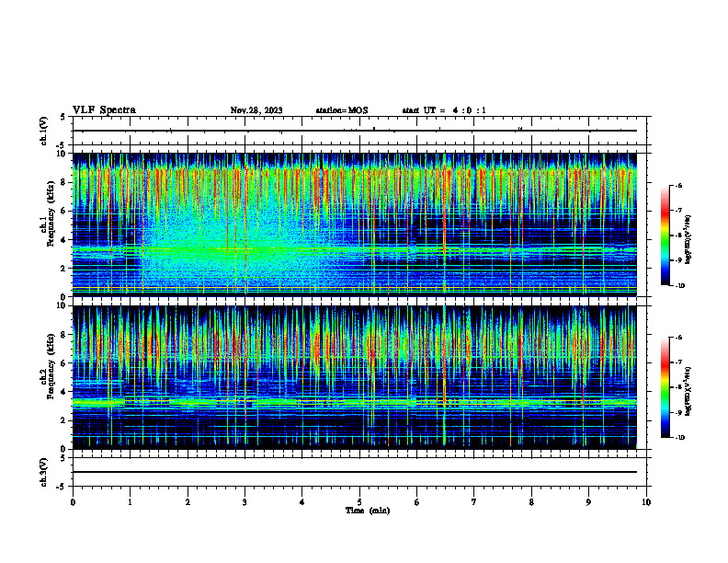
Task: Click the "ch.1(V)" waveform axis label
Action: point(43,131)
